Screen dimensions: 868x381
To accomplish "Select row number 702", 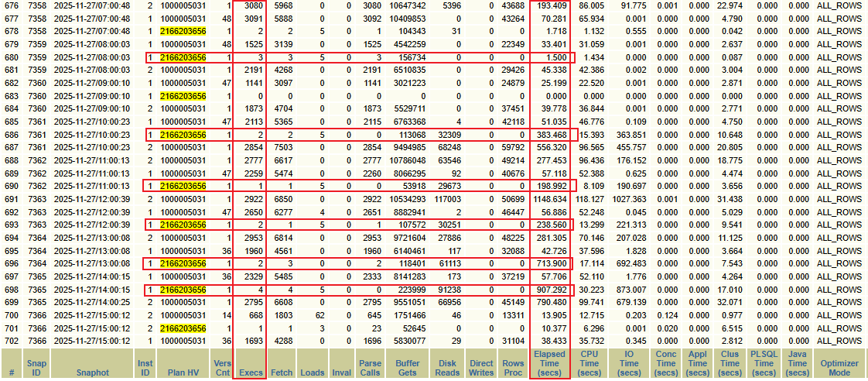I will [x=11, y=342].
